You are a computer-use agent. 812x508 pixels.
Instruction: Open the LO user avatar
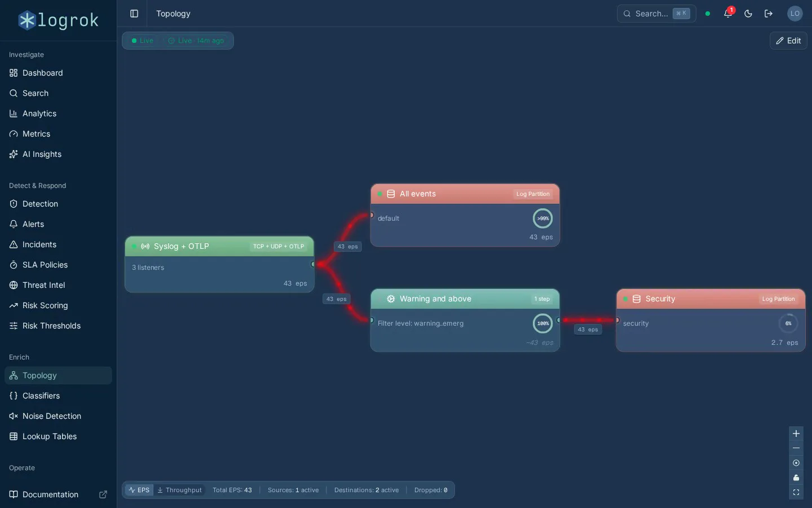pyautogui.click(x=795, y=14)
